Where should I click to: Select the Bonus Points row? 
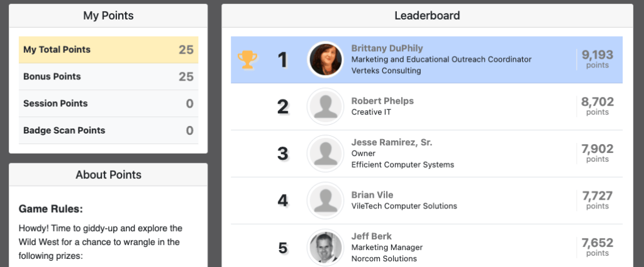(108, 77)
